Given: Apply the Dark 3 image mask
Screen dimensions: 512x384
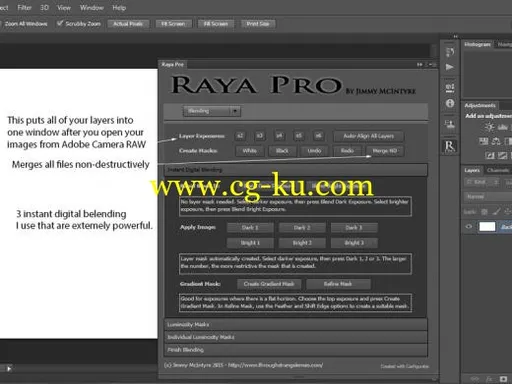Looking at the screenshot, I should pos(354,228).
